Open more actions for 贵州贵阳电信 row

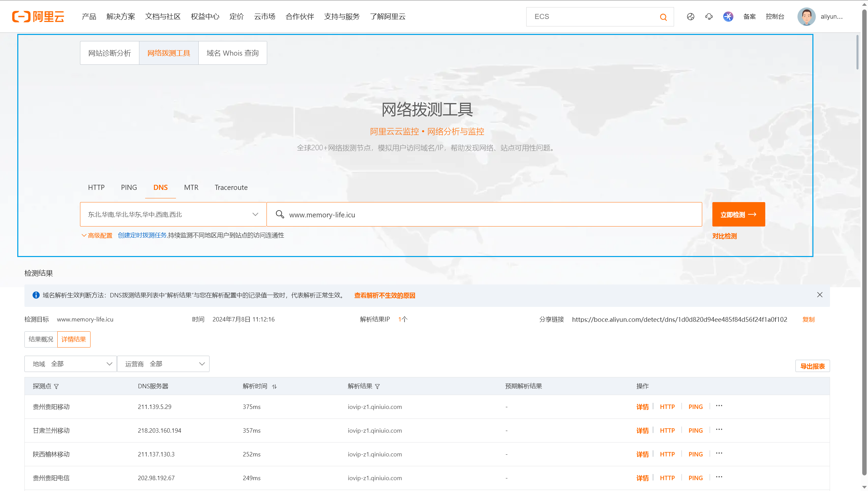719,477
